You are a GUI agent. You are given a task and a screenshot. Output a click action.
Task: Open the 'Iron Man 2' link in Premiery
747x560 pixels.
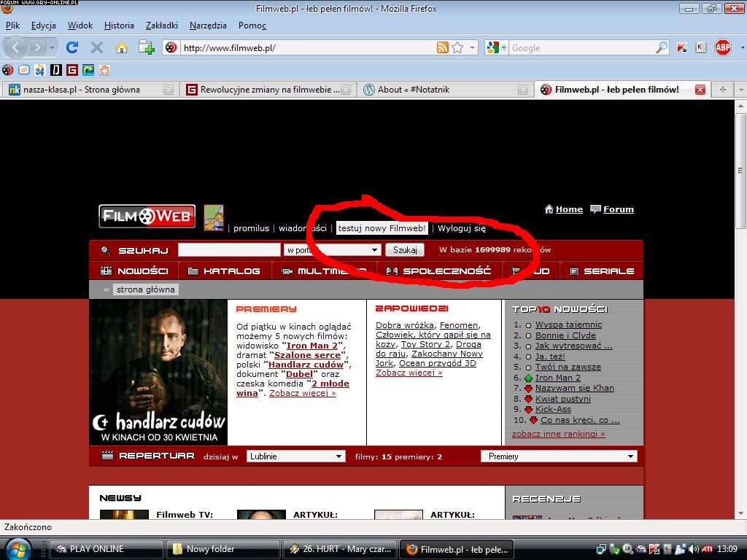click(x=312, y=346)
